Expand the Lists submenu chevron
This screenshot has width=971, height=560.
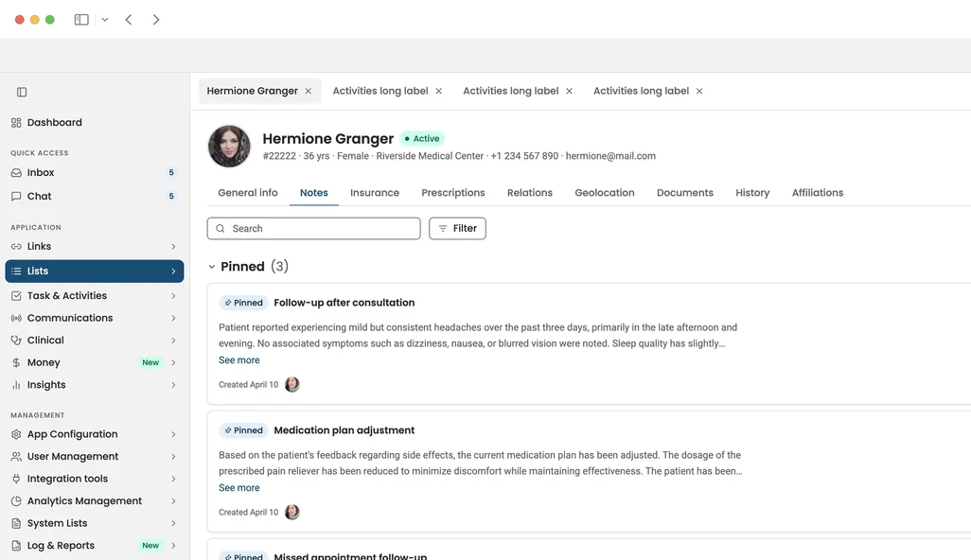173,271
